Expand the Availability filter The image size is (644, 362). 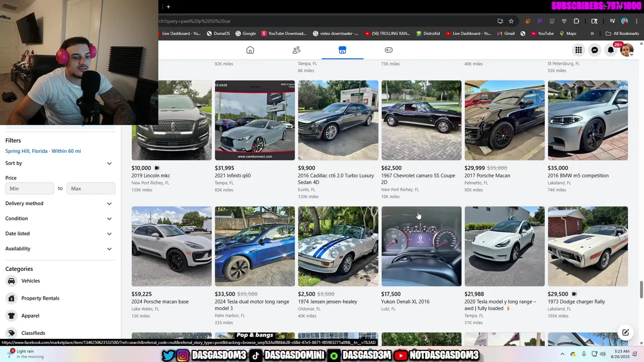60,249
